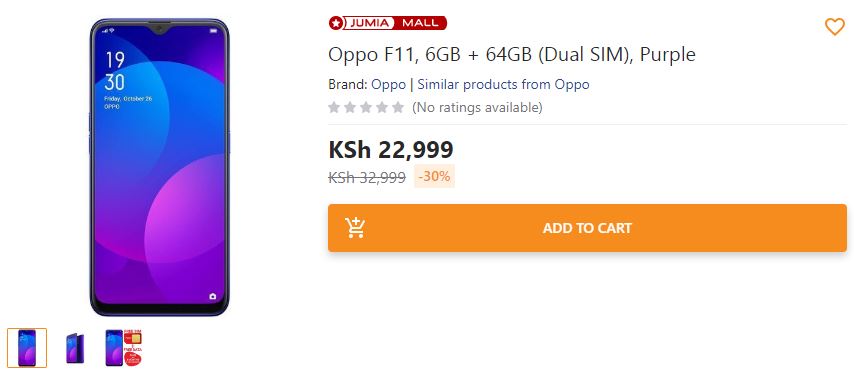
Task: Select the third thumbnail with SIM offer
Action: point(124,347)
